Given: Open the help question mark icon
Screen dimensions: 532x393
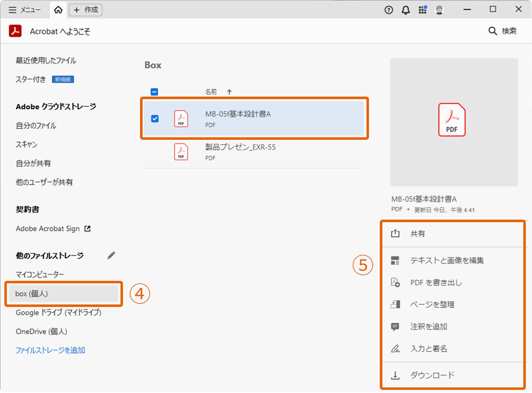Looking at the screenshot, I should (389, 10).
